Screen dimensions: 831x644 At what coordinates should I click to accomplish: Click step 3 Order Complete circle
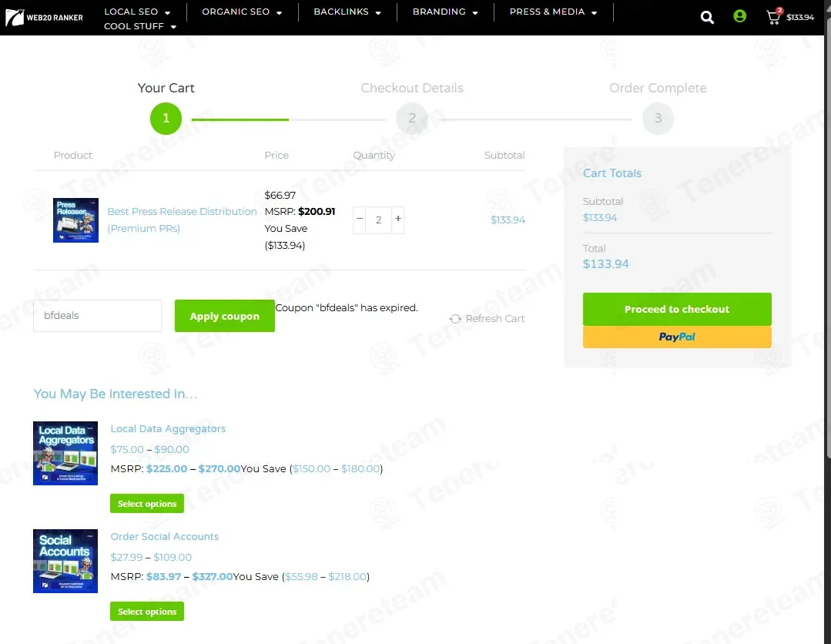point(658,118)
